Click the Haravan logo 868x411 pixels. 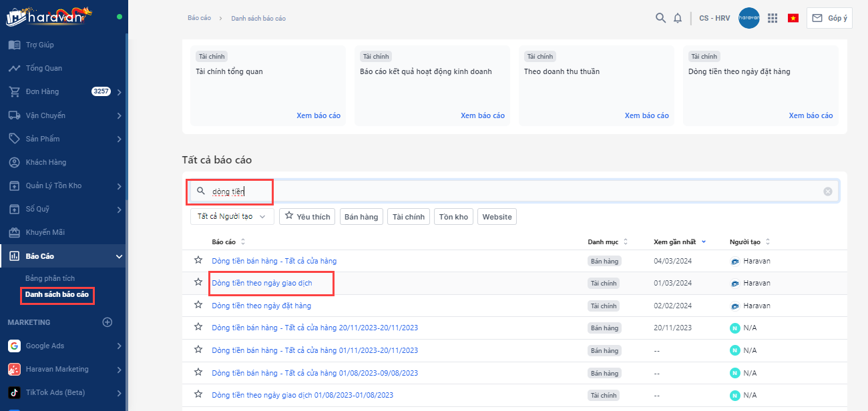tap(49, 16)
